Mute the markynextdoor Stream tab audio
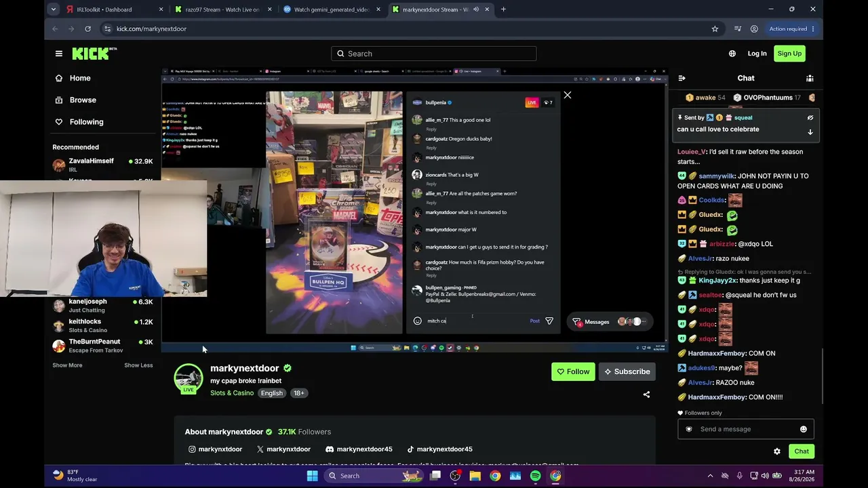 pyautogui.click(x=476, y=9)
